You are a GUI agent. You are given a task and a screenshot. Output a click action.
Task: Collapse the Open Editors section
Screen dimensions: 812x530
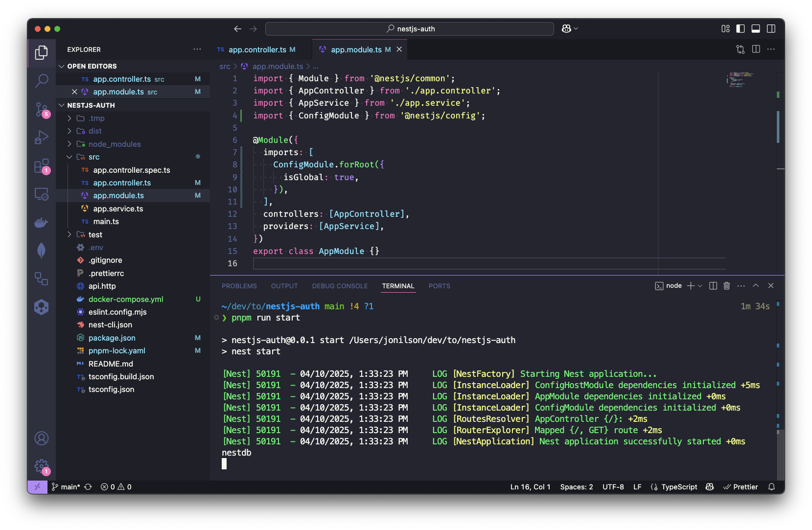click(133, 66)
